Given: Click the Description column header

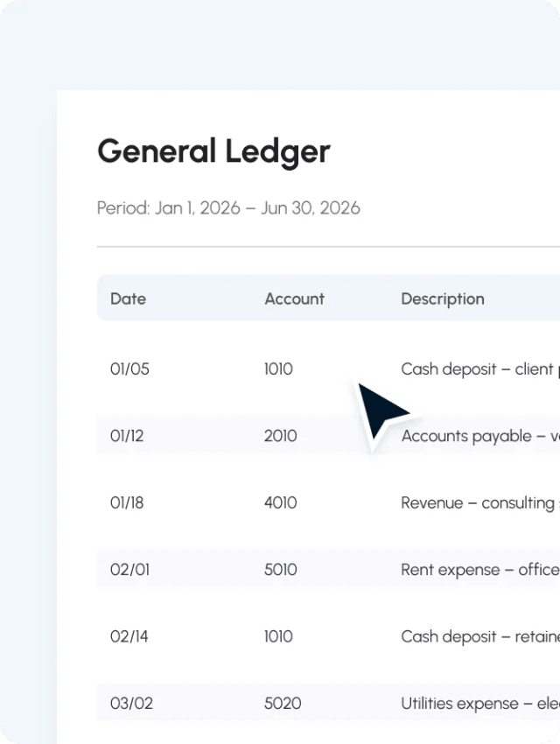Looking at the screenshot, I should pyautogui.click(x=443, y=299).
